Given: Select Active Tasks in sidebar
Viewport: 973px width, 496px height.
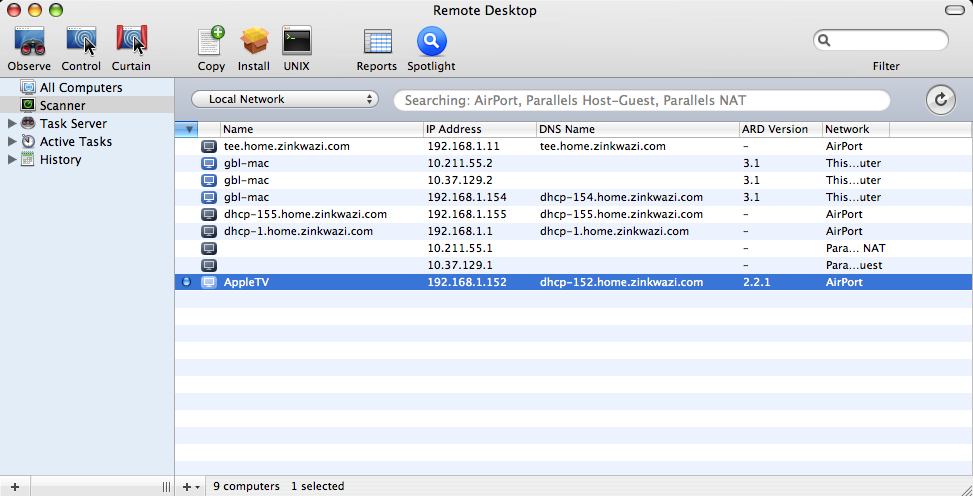Looking at the screenshot, I should 76,142.
